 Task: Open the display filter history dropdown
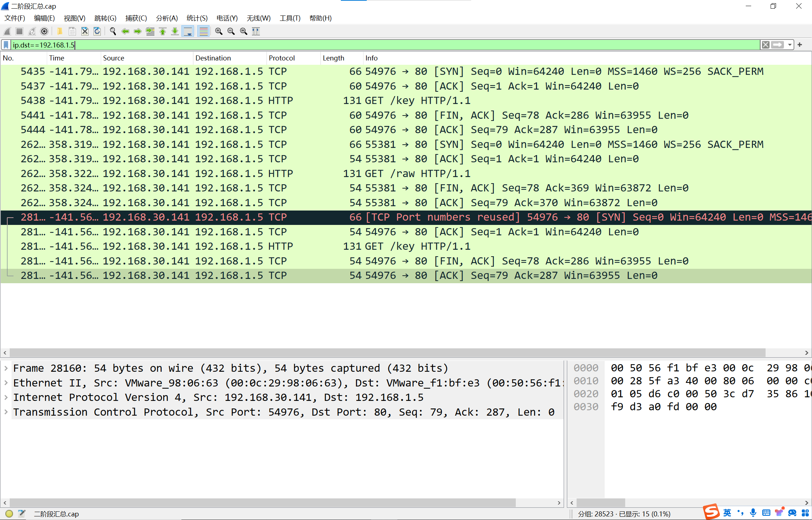pyautogui.click(x=789, y=45)
